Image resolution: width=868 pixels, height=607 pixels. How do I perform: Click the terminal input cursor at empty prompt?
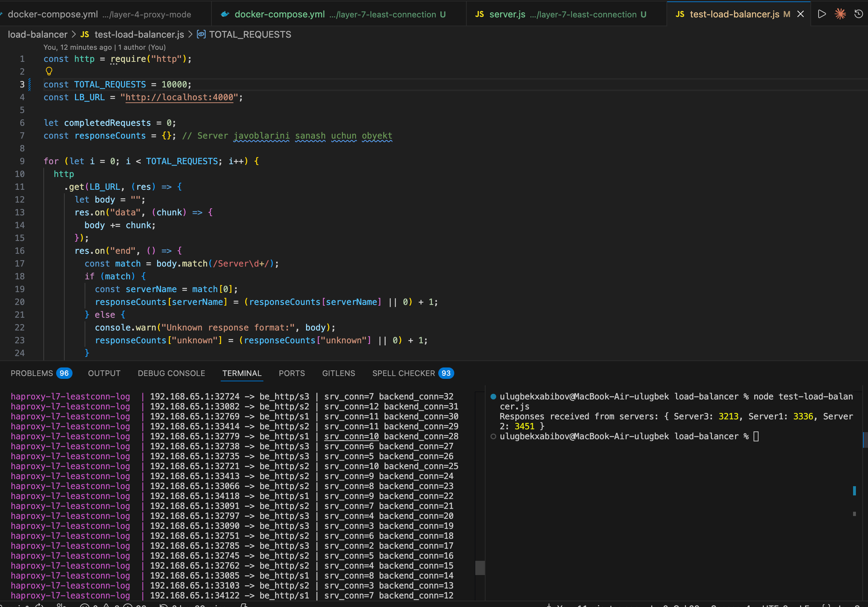pyautogui.click(x=756, y=436)
